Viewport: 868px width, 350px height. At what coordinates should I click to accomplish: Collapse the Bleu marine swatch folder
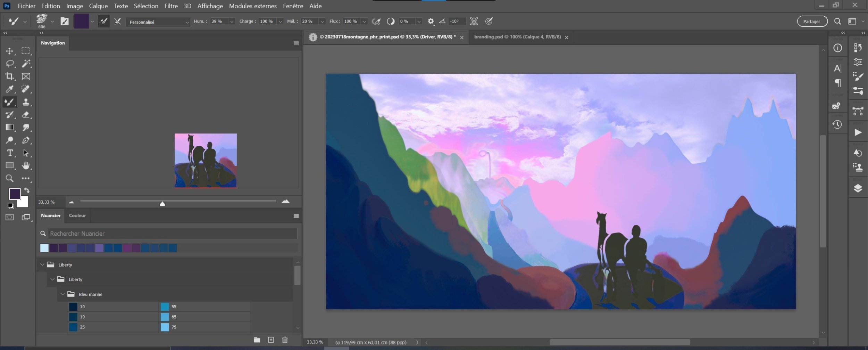click(62, 294)
